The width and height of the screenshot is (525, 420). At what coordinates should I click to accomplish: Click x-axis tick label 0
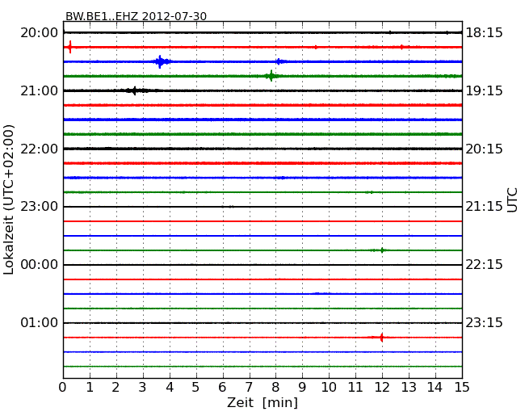[63, 387]
